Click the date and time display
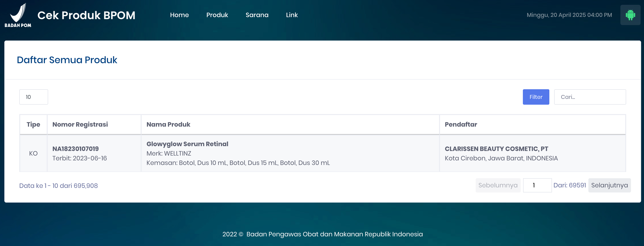 [569, 15]
